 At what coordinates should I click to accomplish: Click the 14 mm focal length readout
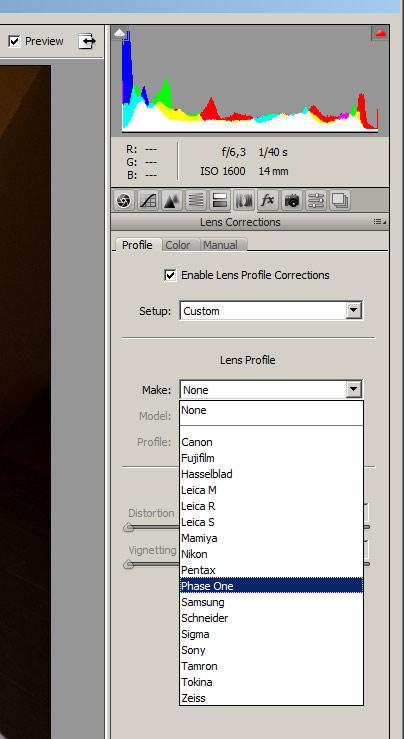coord(273,171)
